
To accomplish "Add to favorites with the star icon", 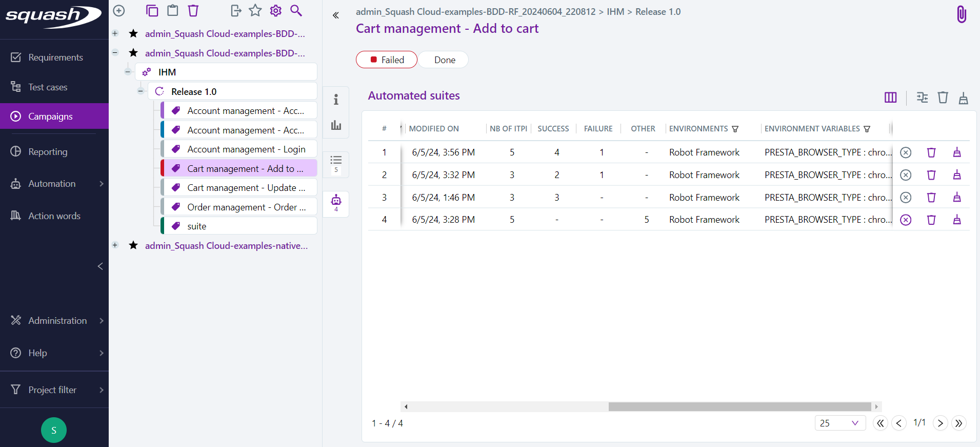I will pos(255,11).
